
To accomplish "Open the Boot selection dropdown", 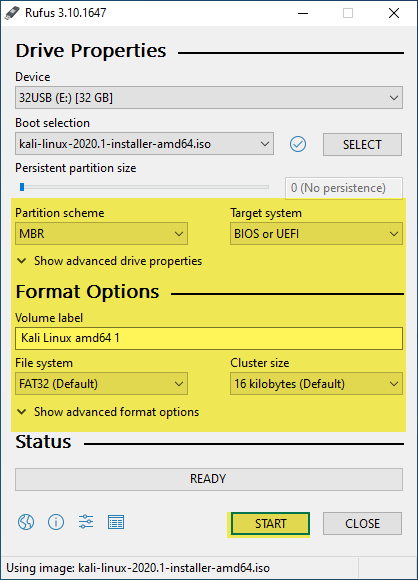I will coord(144,144).
